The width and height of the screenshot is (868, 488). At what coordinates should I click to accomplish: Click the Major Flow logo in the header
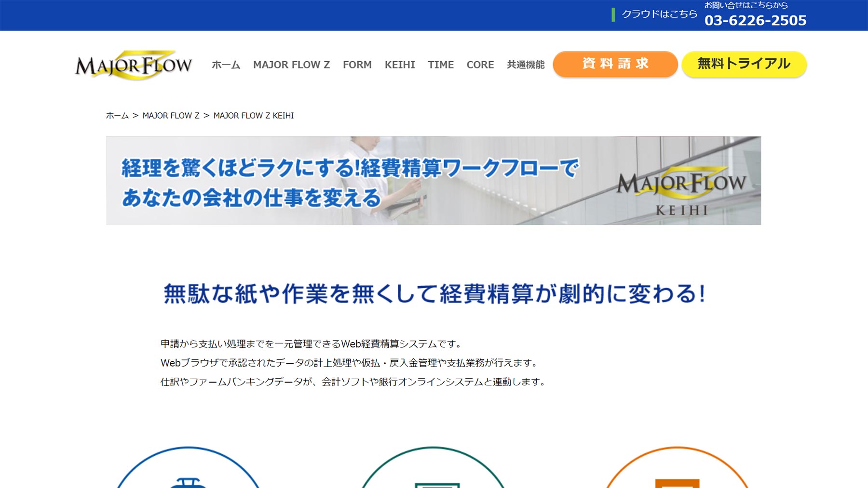pyautogui.click(x=134, y=65)
